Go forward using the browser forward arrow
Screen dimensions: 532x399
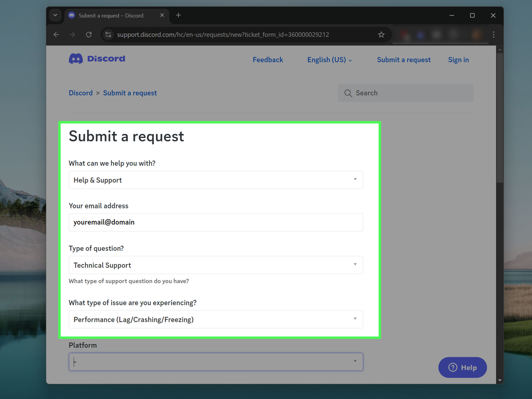tap(72, 35)
